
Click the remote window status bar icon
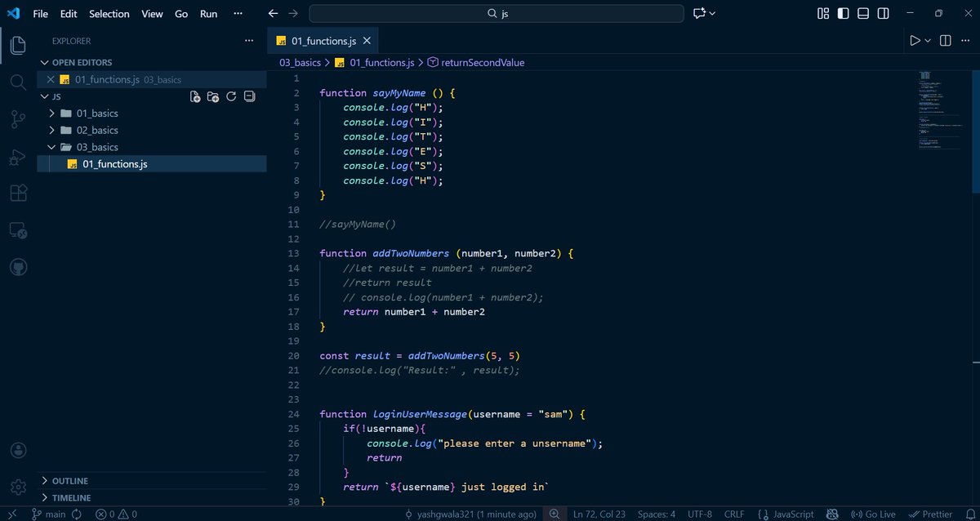12,514
